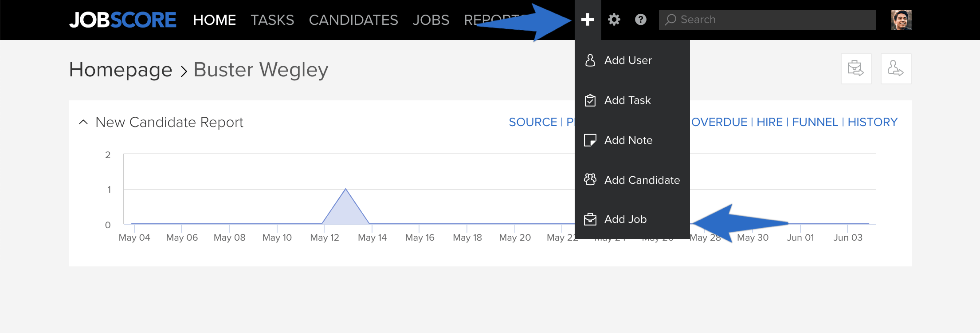Click the plus add icon in the top bar
Image resolution: width=980 pixels, height=333 pixels.
588,20
